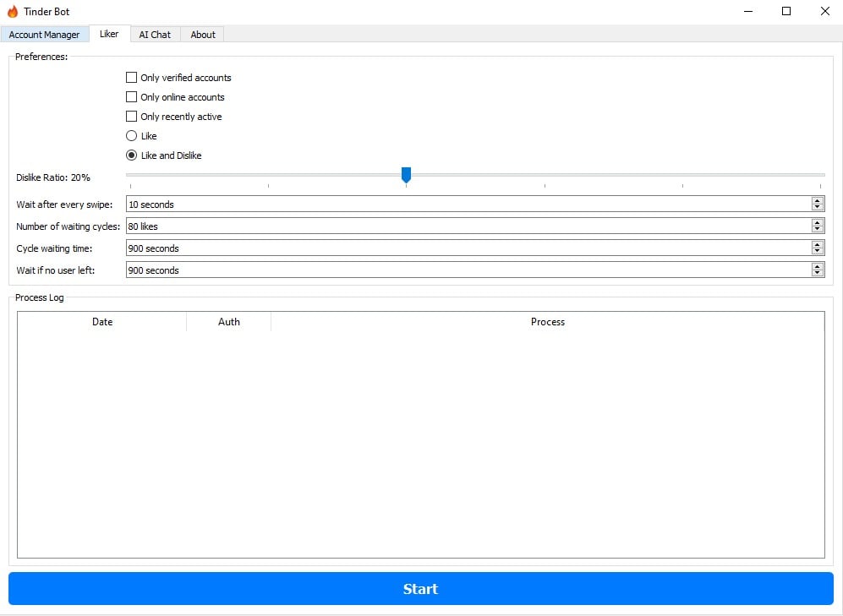Select the Liker tab
This screenshot has height=616, width=843.
109,34
